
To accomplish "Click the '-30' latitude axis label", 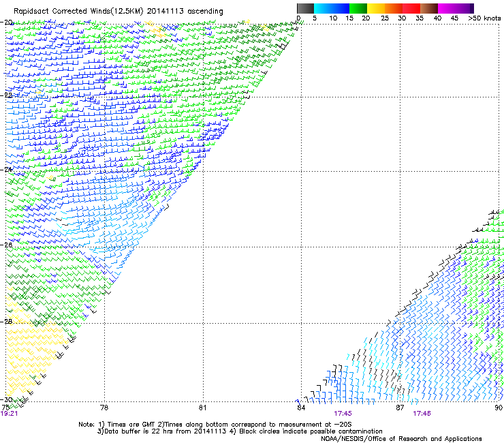I will (x=6, y=399).
